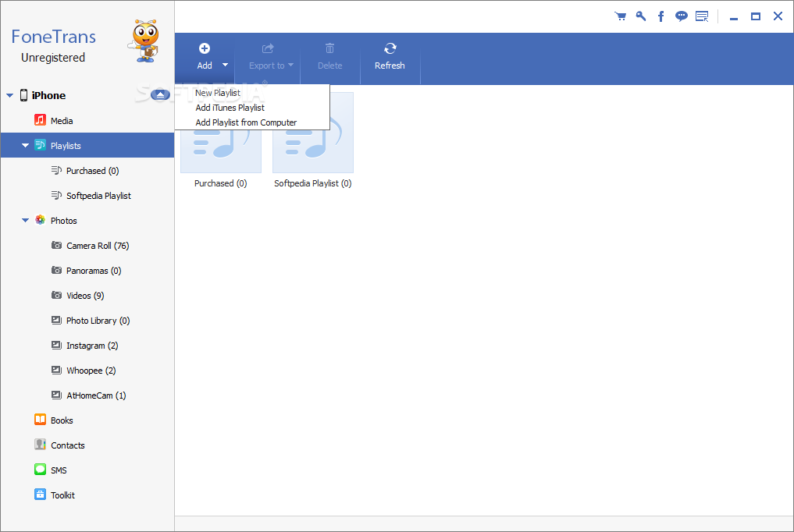Click the AtHomeCam album icon

(x=57, y=395)
